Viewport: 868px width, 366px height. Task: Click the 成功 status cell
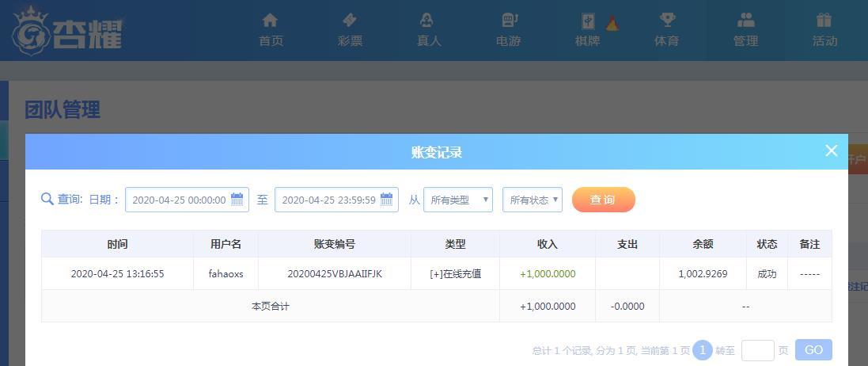coord(767,274)
